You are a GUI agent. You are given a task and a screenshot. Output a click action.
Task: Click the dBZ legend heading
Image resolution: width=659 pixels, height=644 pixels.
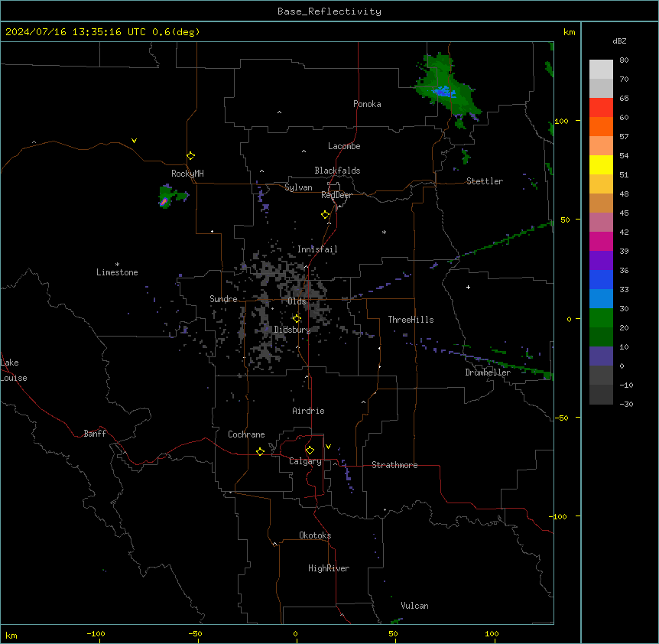[619, 41]
